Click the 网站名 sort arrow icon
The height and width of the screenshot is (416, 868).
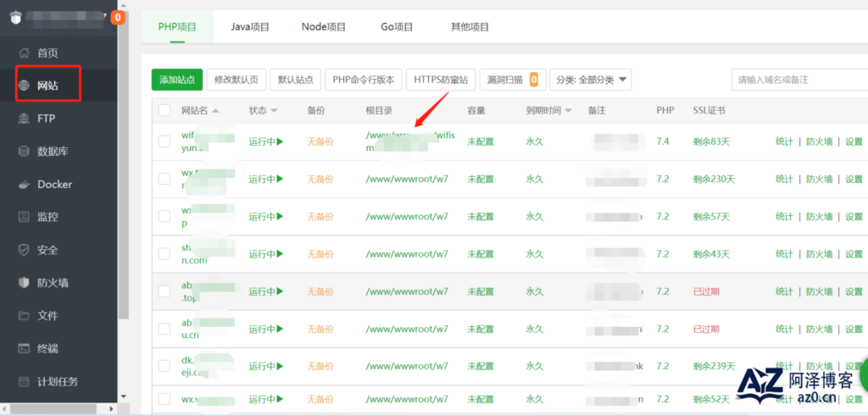point(215,111)
